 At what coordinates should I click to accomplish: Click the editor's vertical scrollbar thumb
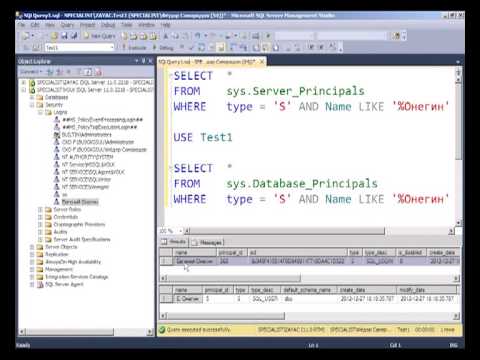coord(459,121)
